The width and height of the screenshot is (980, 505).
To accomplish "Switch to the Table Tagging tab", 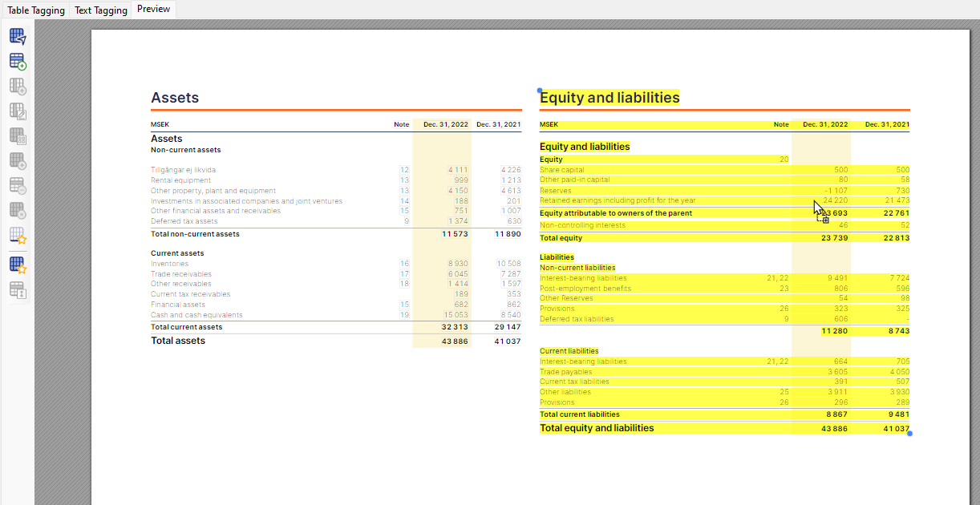I will (36, 10).
